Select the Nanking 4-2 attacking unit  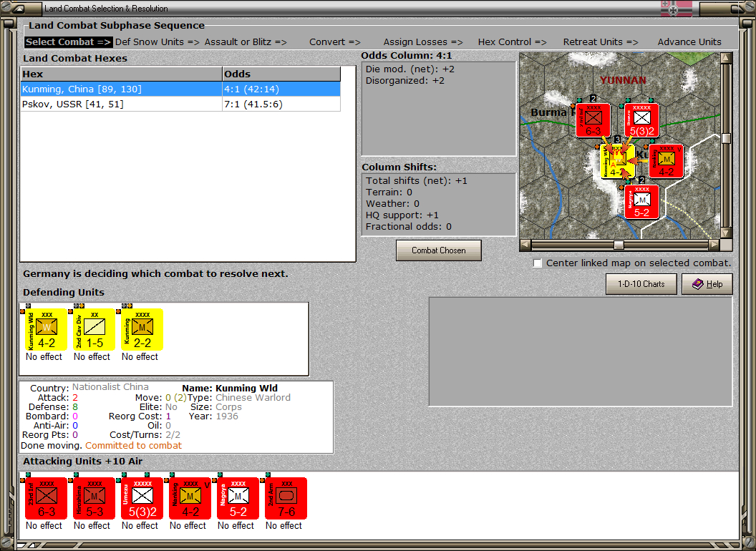tap(190, 499)
